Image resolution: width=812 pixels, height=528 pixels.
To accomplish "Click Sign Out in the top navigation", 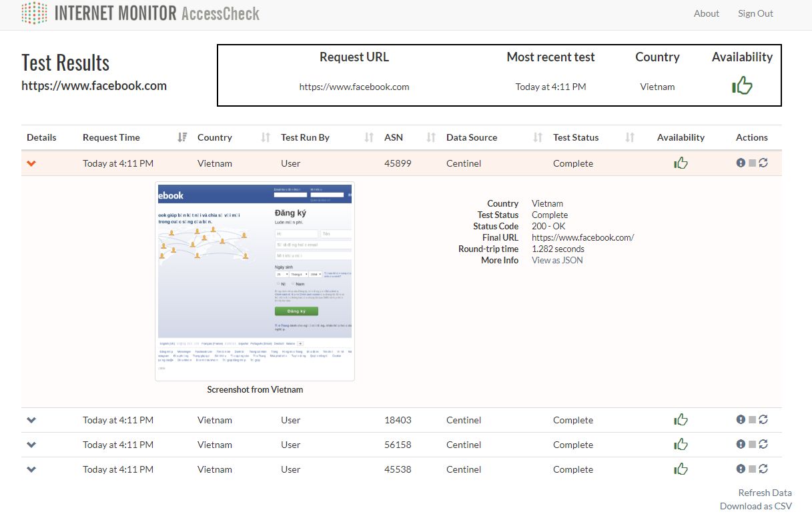I will point(755,13).
